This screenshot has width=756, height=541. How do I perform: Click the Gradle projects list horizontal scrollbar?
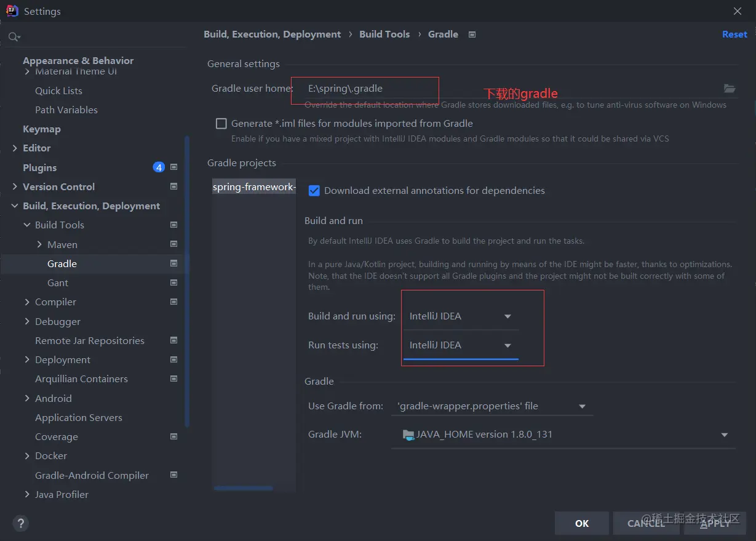244,488
